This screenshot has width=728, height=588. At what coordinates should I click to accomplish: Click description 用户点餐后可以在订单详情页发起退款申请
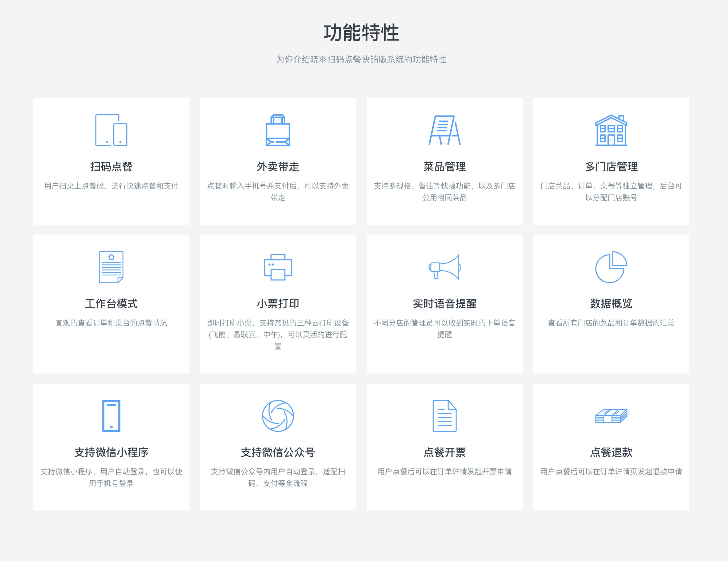(611, 472)
